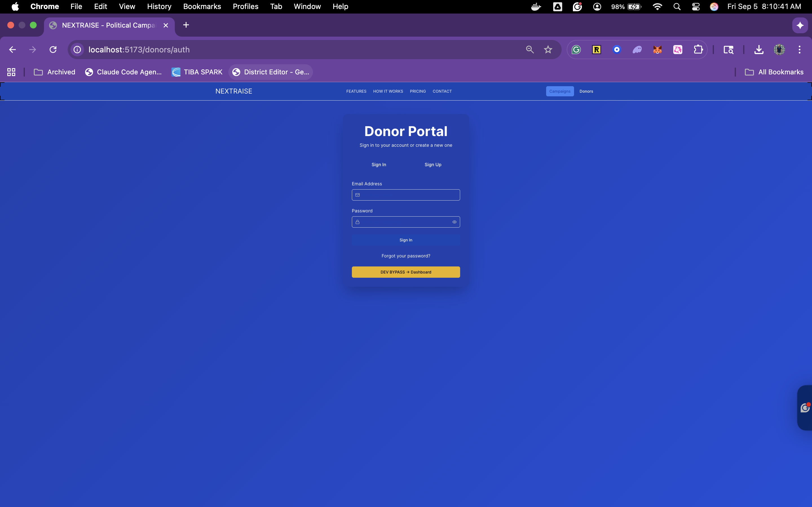Open Chrome three-dot menu

click(800, 50)
